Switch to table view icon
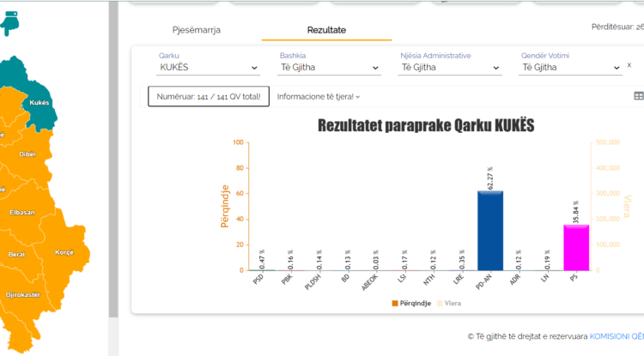Image resolution: width=644 pixels, height=356 pixels. point(638,97)
